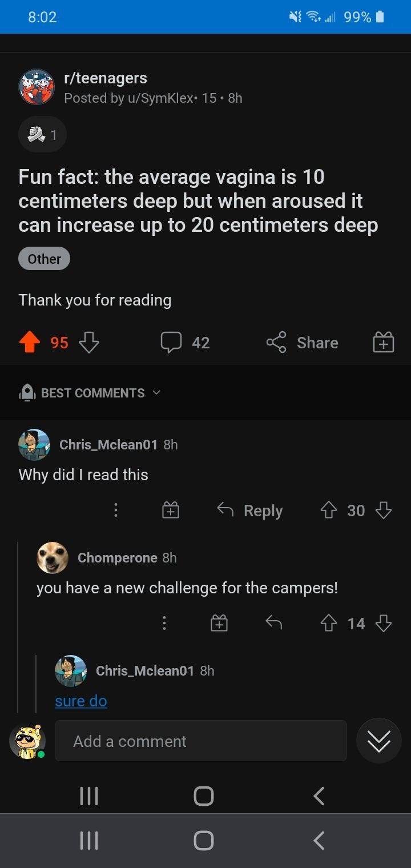Screen dimensions: 411x868
Task: Tap the Share button on the post
Action: (x=303, y=343)
